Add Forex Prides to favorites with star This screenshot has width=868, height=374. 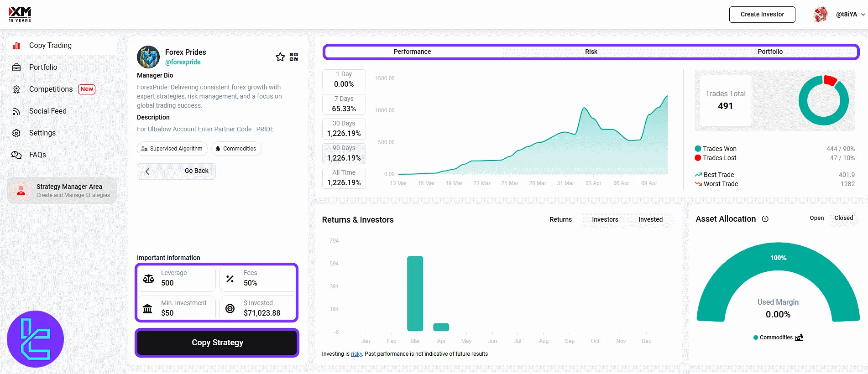[280, 57]
